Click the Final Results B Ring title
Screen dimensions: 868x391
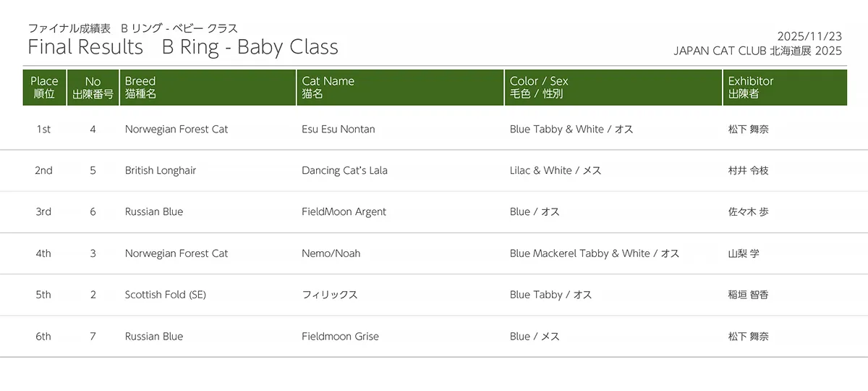click(x=182, y=47)
